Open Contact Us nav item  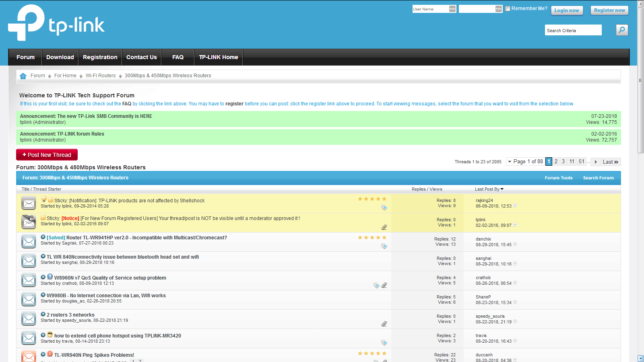142,57
